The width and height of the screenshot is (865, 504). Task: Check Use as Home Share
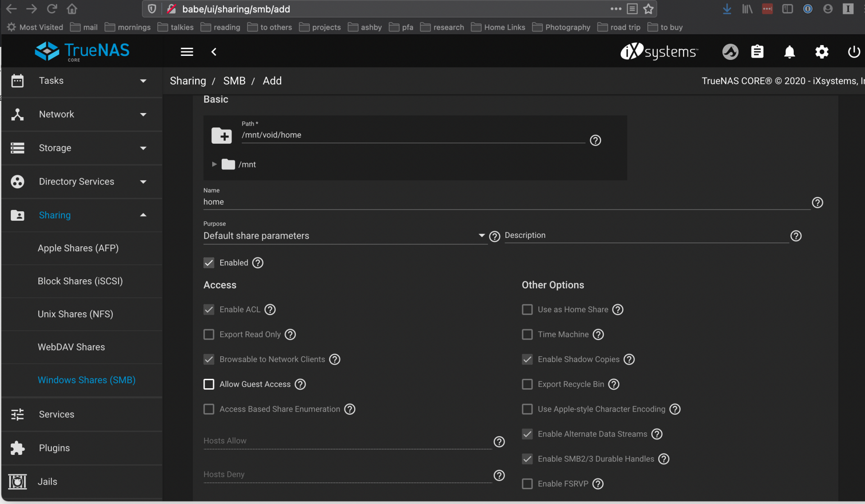coord(527,309)
